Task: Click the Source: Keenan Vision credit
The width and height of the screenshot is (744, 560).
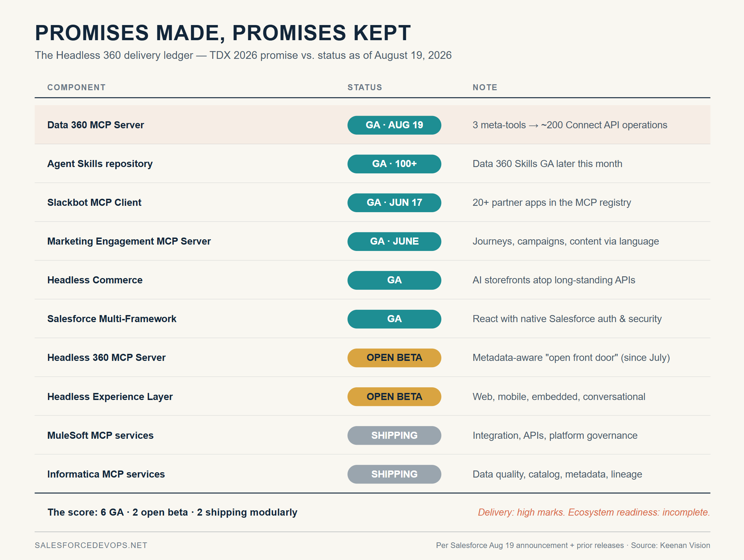Action: coord(670,545)
